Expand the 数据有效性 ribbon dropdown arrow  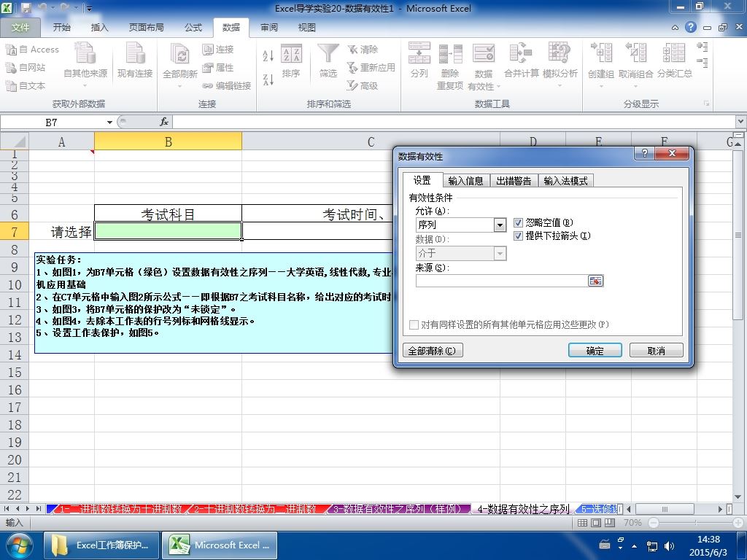coord(499,87)
